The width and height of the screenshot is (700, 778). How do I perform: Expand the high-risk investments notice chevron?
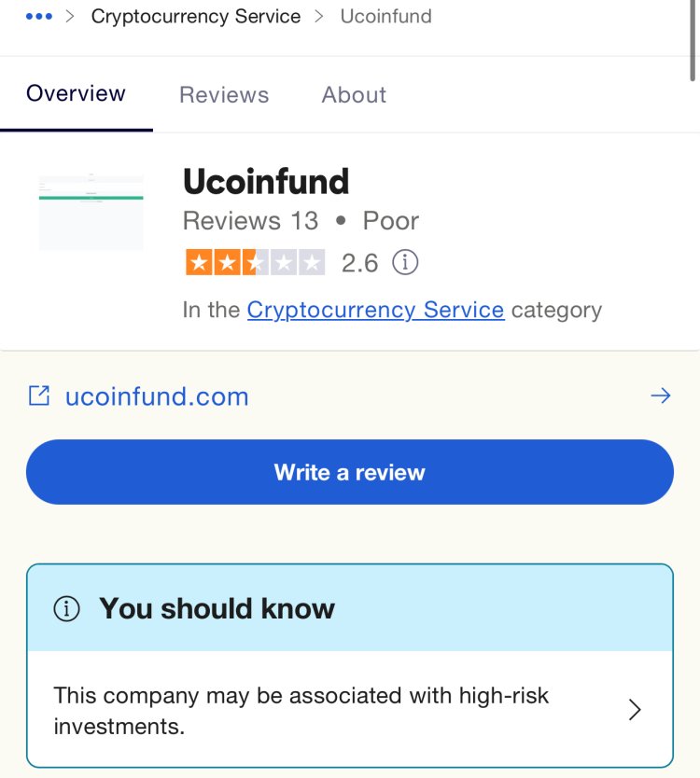[635, 710]
